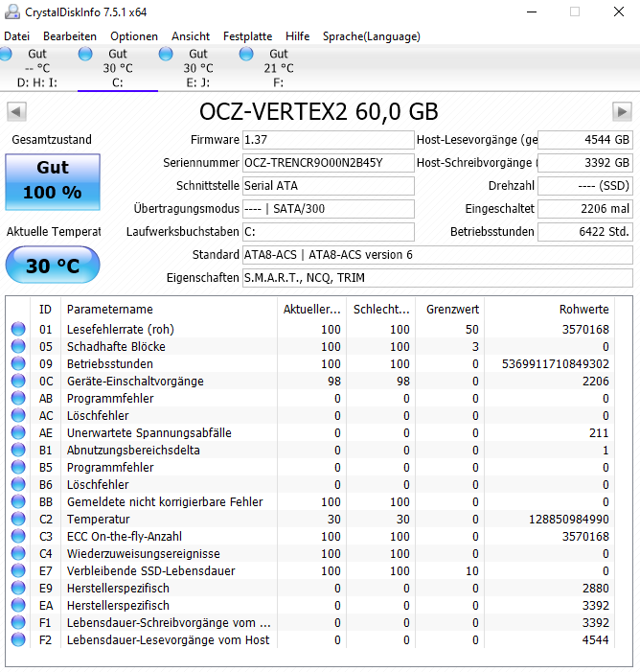Screen dimensions: 640x672
Task: Click status orb for EA Herstellerspezifisch
Action: click(18, 605)
